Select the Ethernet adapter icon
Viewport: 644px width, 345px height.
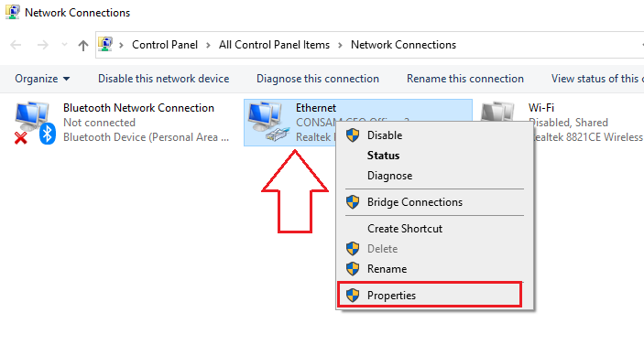268,122
